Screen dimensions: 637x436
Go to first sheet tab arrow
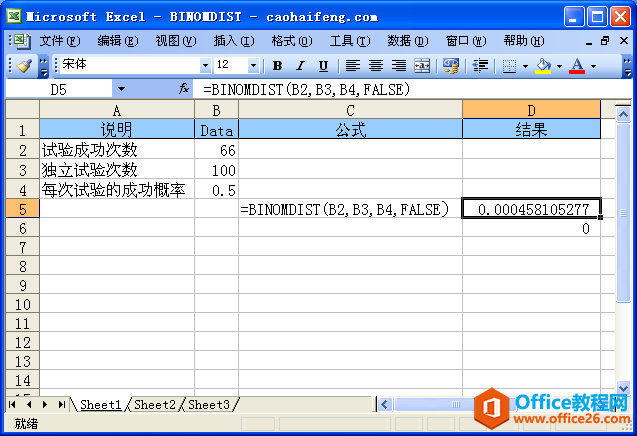[x=12, y=405]
